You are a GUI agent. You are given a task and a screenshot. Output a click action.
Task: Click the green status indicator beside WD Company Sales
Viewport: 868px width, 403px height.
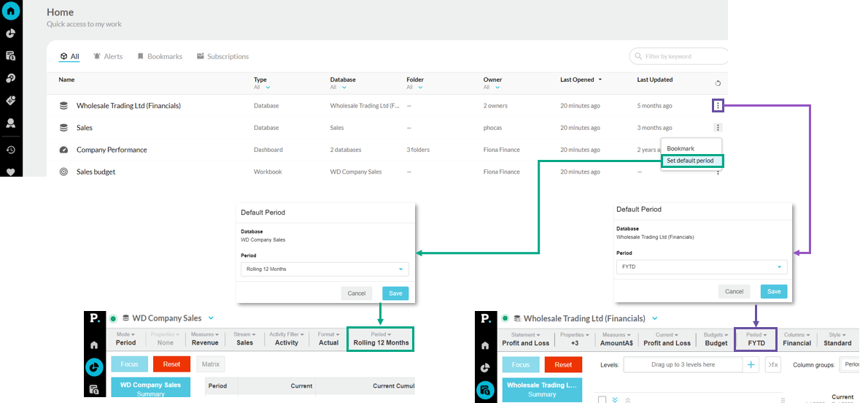(113, 318)
